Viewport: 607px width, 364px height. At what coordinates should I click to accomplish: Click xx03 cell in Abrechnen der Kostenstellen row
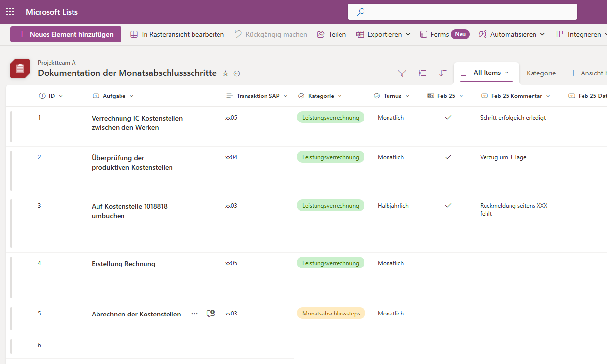pos(231,314)
